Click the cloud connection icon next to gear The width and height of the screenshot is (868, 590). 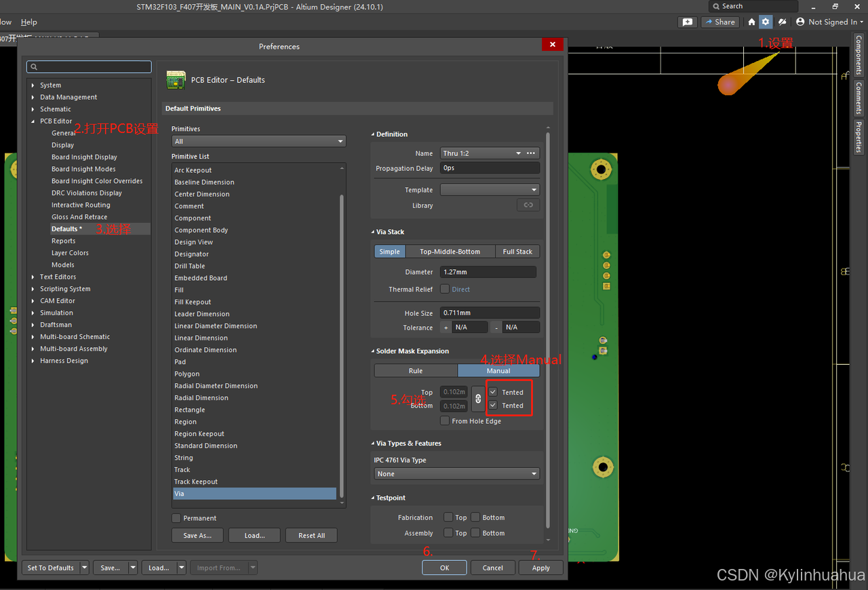[782, 22]
